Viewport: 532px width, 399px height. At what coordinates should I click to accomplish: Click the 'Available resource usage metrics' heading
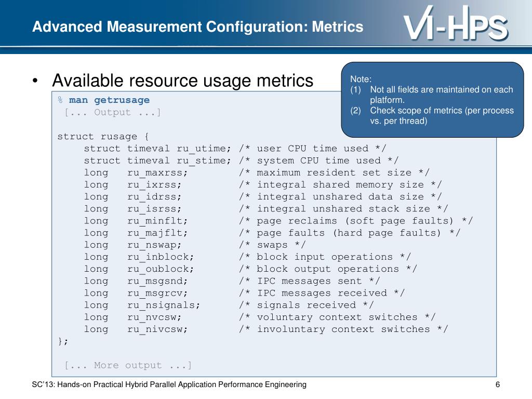click(x=182, y=81)
